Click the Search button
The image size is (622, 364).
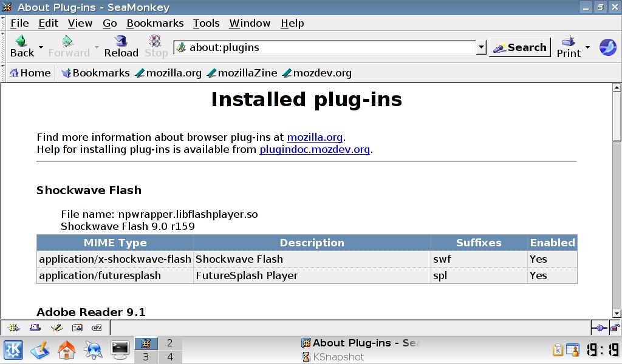[520, 47]
